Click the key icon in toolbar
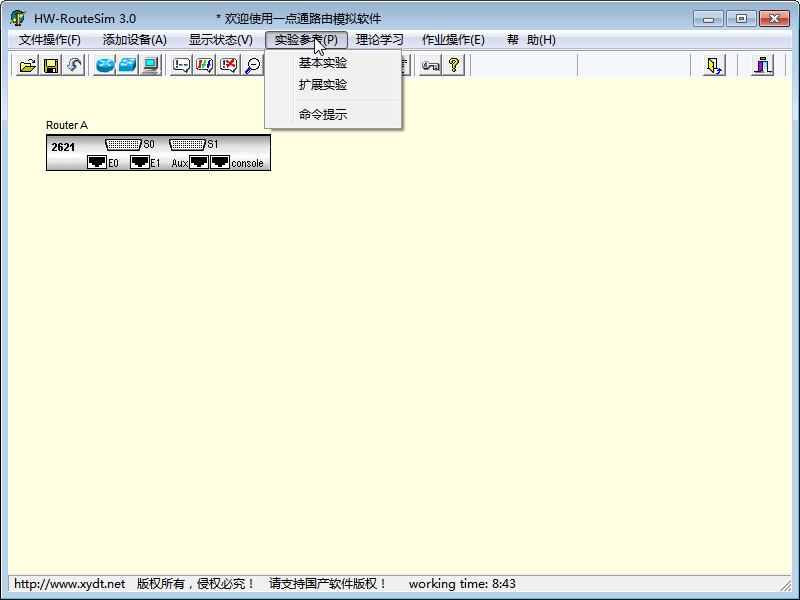 point(430,65)
